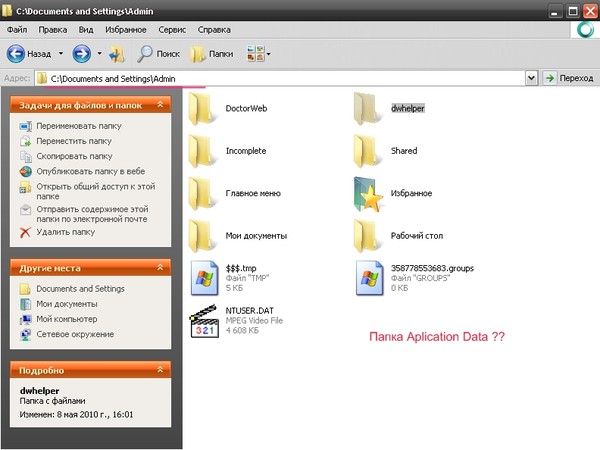The width and height of the screenshot is (600, 450).
Task: Click the Shared folder label
Action: point(404,151)
